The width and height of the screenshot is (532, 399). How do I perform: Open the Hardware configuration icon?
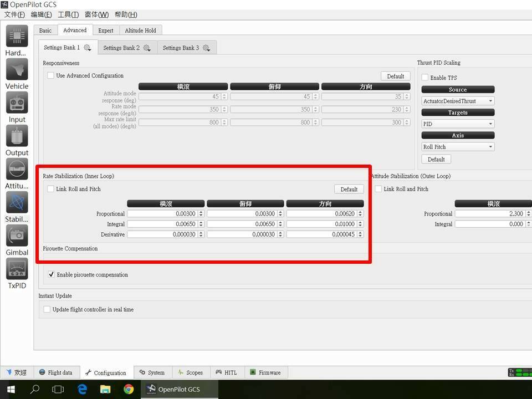coord(17,36)
